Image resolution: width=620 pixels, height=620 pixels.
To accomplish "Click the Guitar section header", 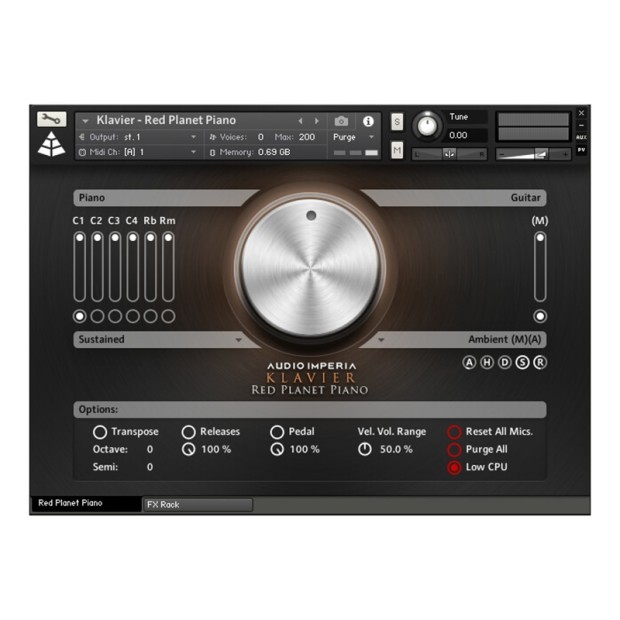I will [x=525, y=198].
